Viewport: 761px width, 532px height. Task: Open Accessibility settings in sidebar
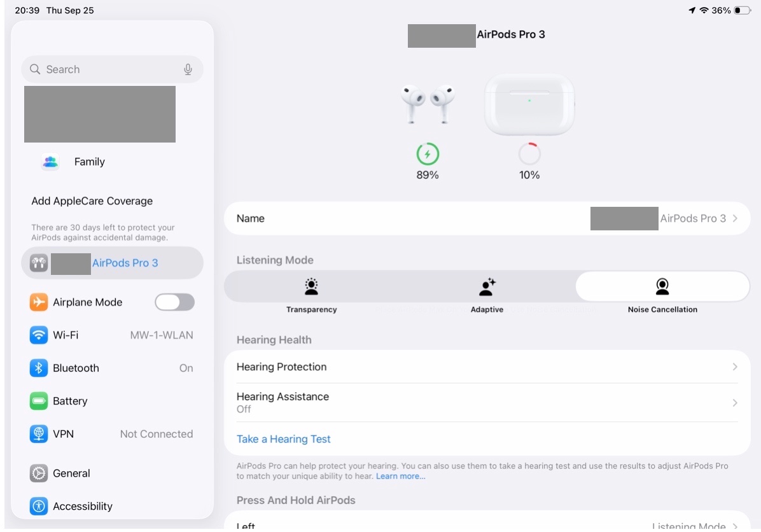pos(112,507)
